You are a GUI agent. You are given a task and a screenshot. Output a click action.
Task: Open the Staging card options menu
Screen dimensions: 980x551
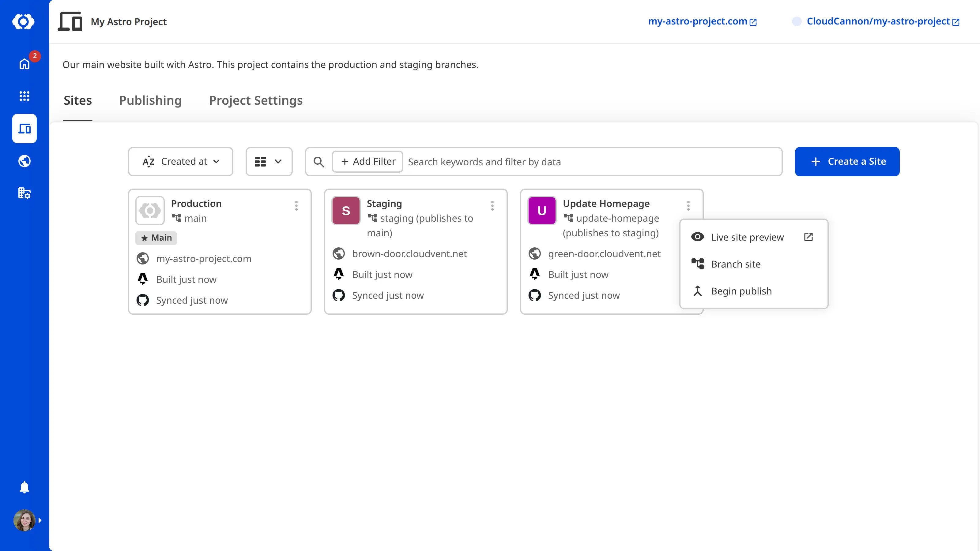tap(492, 206)
